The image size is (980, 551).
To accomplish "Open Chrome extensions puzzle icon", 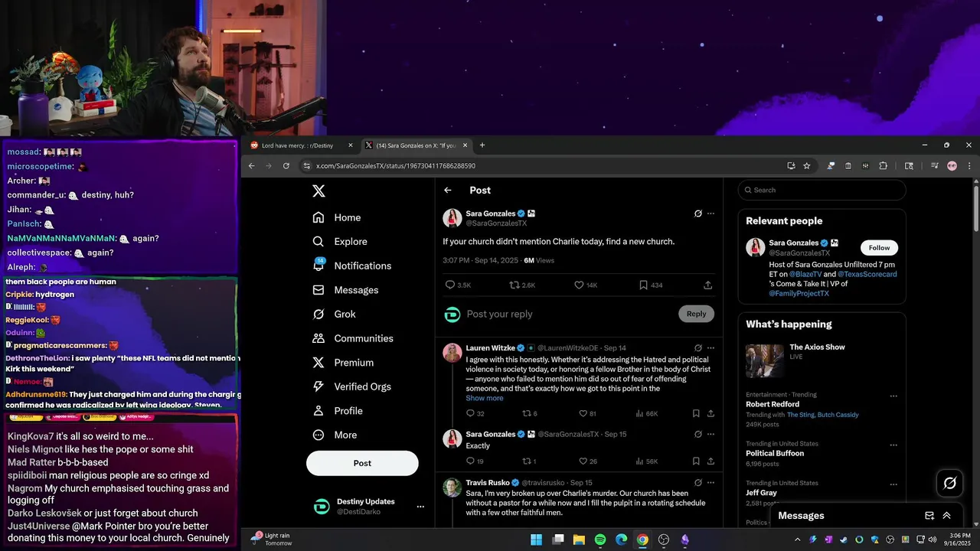I will [x=883, y=166].
